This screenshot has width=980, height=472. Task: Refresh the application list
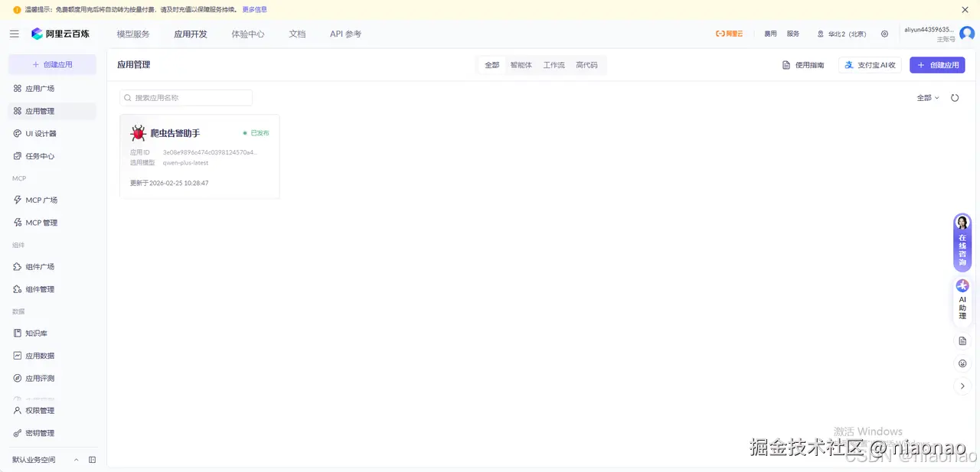click(x=955, y=98)
